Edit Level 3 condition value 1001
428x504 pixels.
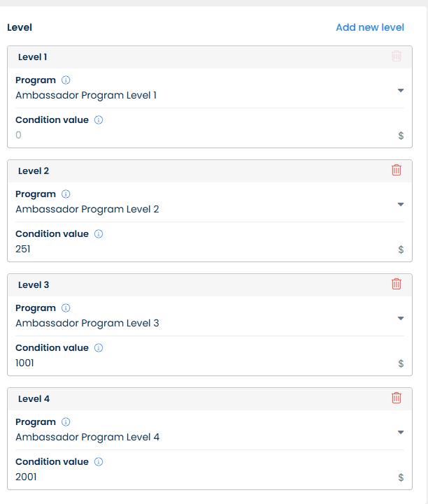point(206,363)
